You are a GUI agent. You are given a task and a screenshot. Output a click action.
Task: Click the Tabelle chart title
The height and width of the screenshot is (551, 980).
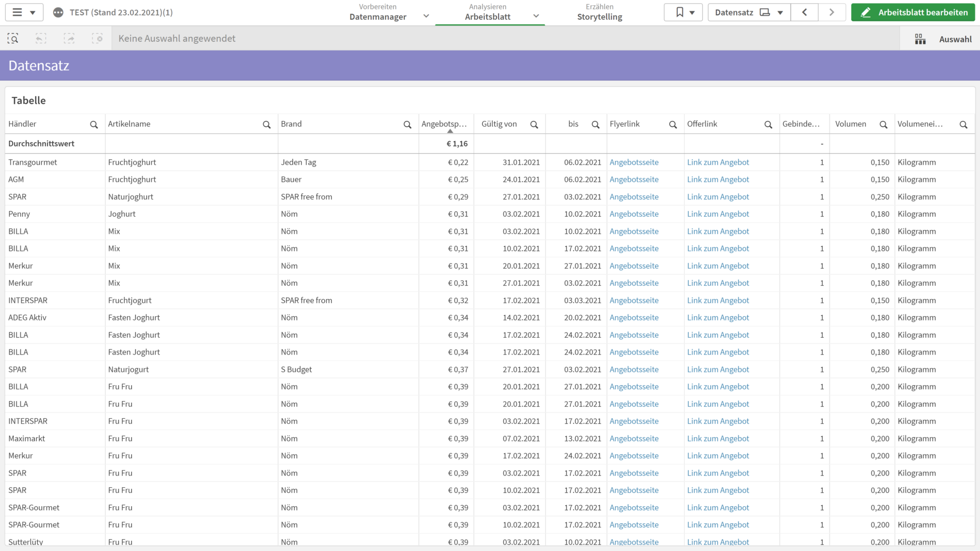click(x=29, y=101)
